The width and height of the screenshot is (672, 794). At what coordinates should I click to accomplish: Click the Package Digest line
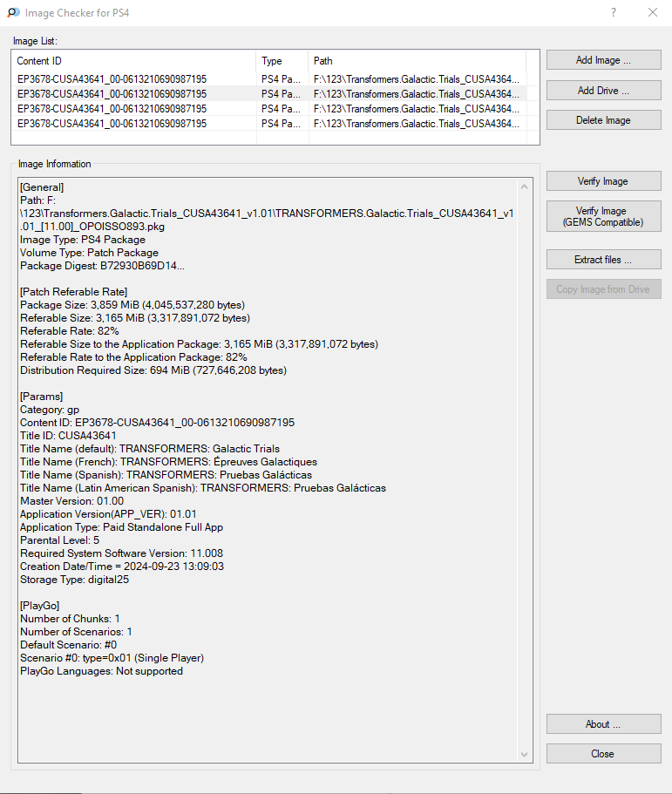(102, 266)
